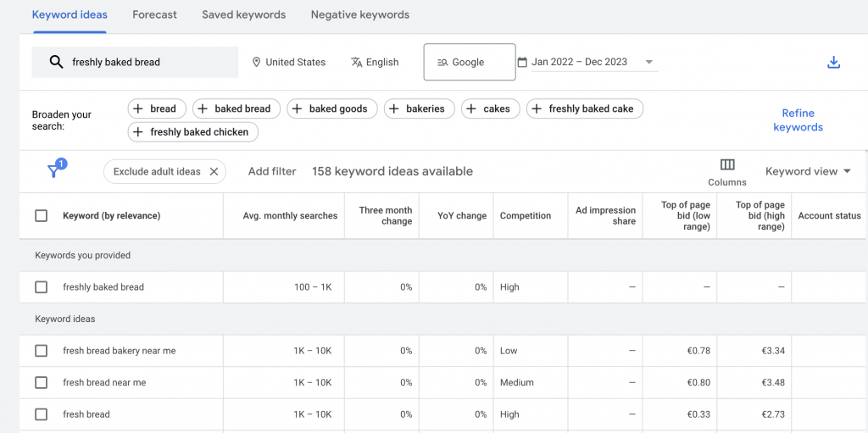
Task: Check the 'freshly baked bread' keyword row
Action: click(x=41, y=287)
